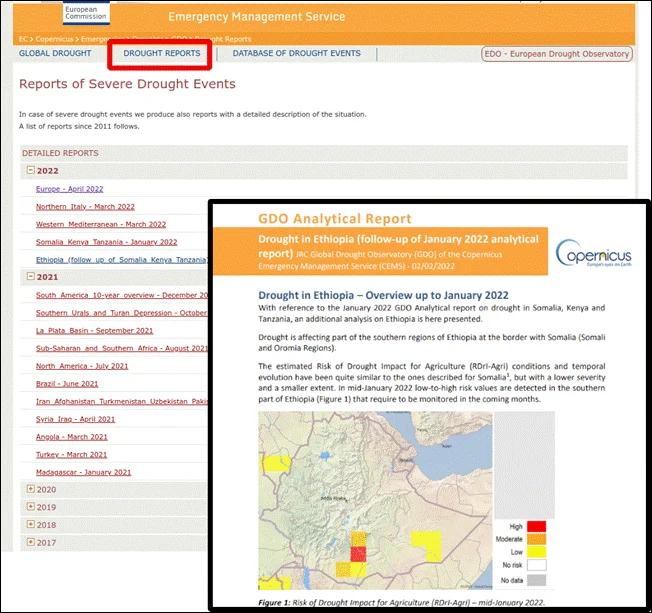Click the yellow Low risk legend swatch
Image resolution: width=652 pixels, height=613 pixels.
536,551
